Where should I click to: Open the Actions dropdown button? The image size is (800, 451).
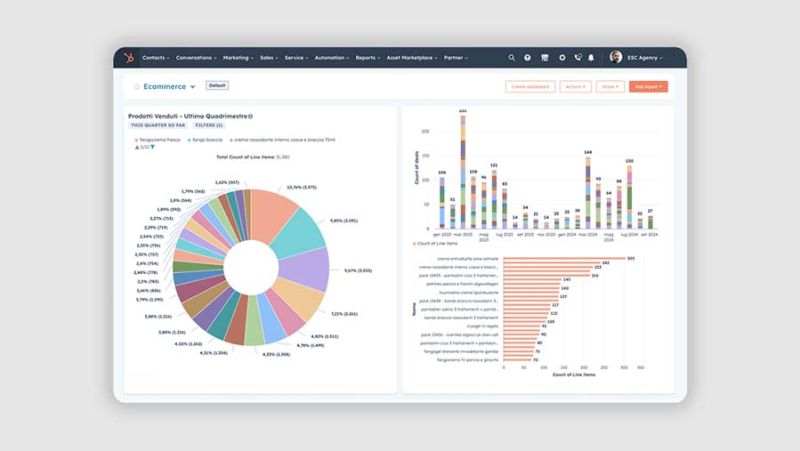coord(575,87)
